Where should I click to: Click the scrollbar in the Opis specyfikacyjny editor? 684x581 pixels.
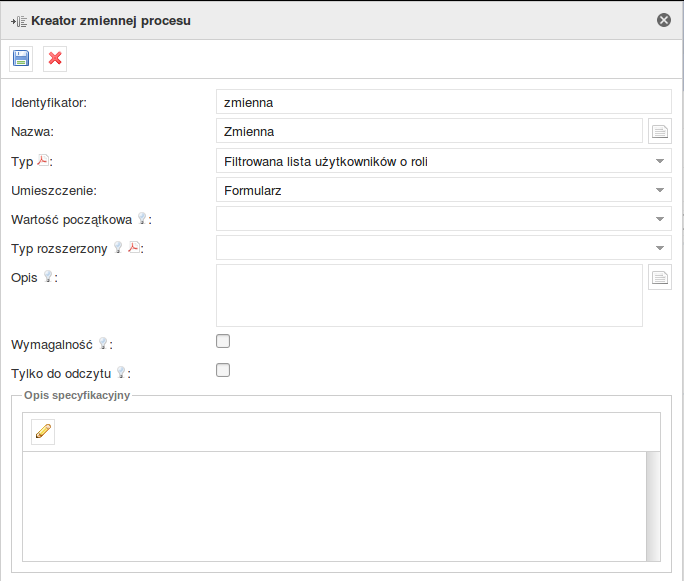coord(653,505)
